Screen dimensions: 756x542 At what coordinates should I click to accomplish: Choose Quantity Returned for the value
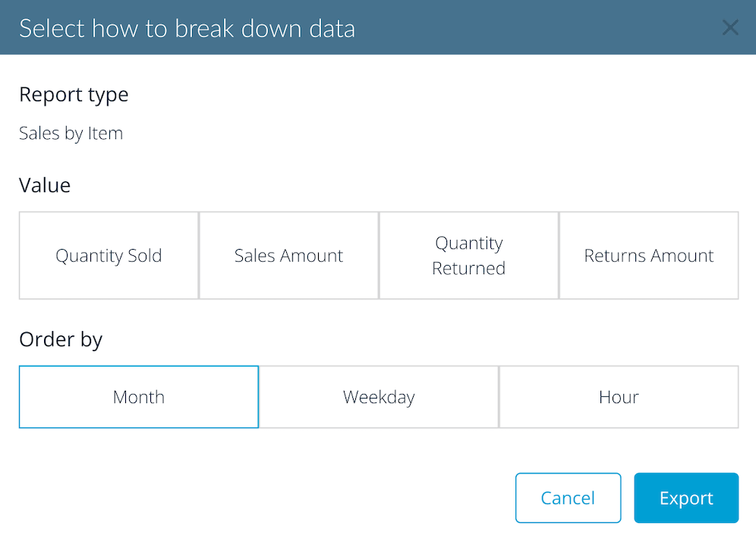click(468, 255)
